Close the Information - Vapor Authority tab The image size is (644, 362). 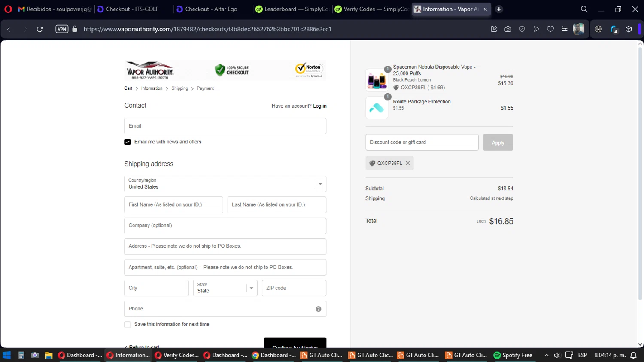[485, 9]
